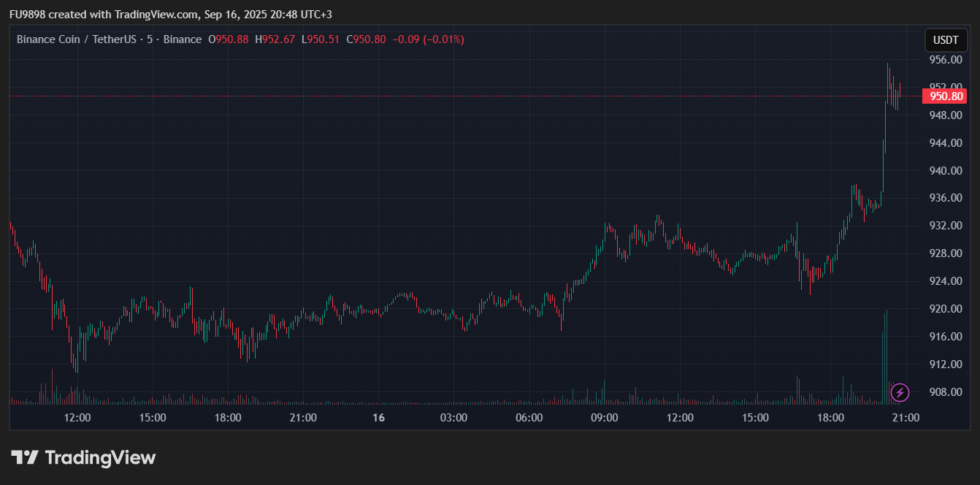This screenshot has width=980, height=485.
Task: Click the TradingView logo icon
Action: tap(24, 458)
